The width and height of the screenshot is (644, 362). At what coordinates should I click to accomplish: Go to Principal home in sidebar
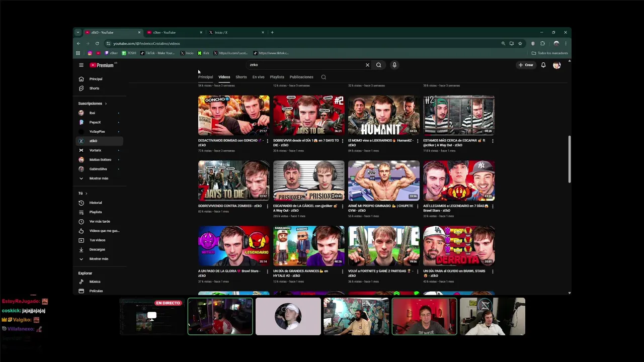tap(96, 79)
